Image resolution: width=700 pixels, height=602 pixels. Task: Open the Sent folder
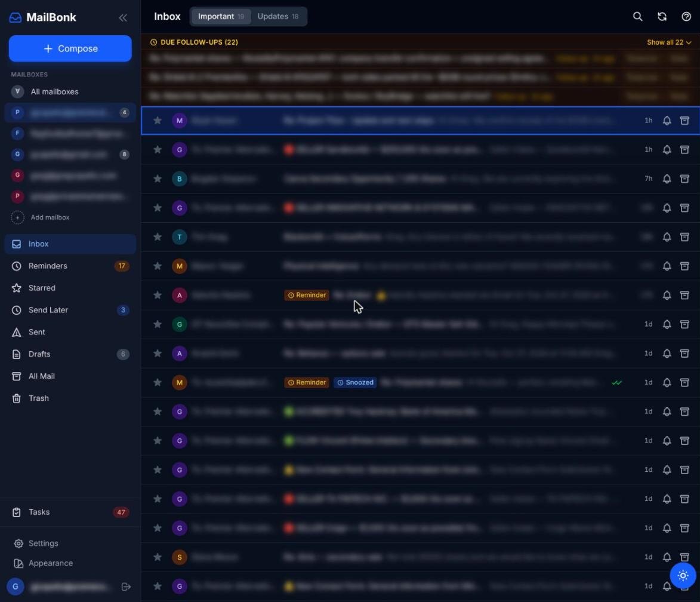pos(70,332)
